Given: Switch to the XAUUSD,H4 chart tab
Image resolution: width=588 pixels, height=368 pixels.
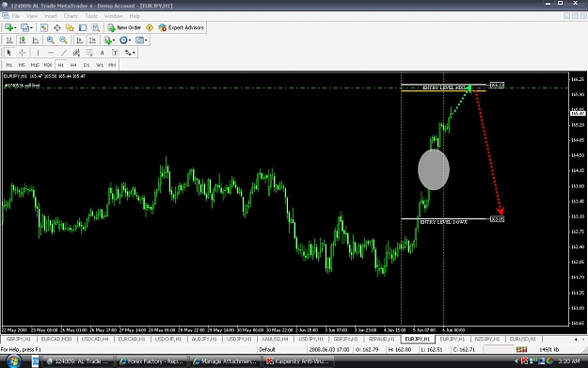Looking at the screenshot, I should coord(275,339).
